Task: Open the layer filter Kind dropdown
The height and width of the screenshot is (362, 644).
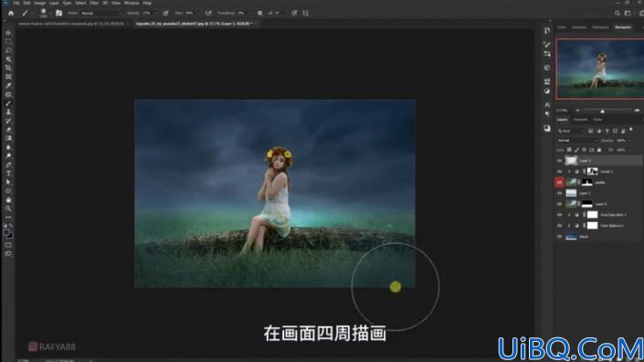Action: pos(571,131)
